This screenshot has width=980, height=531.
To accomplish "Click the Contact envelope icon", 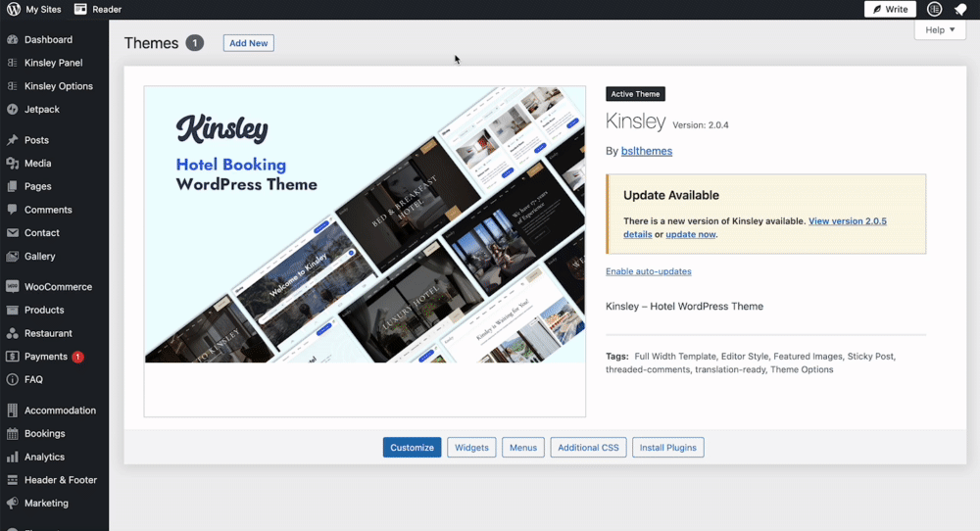I will [x=13, y=232].
